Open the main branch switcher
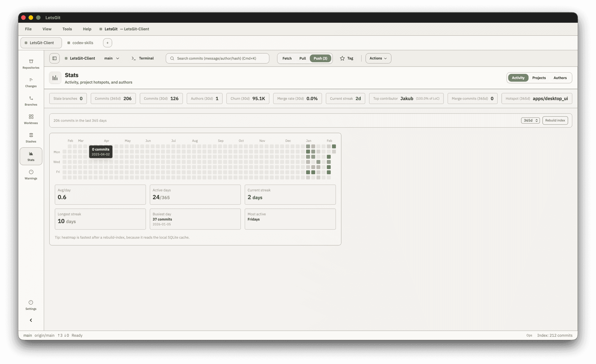 click(x=111, y=58)
